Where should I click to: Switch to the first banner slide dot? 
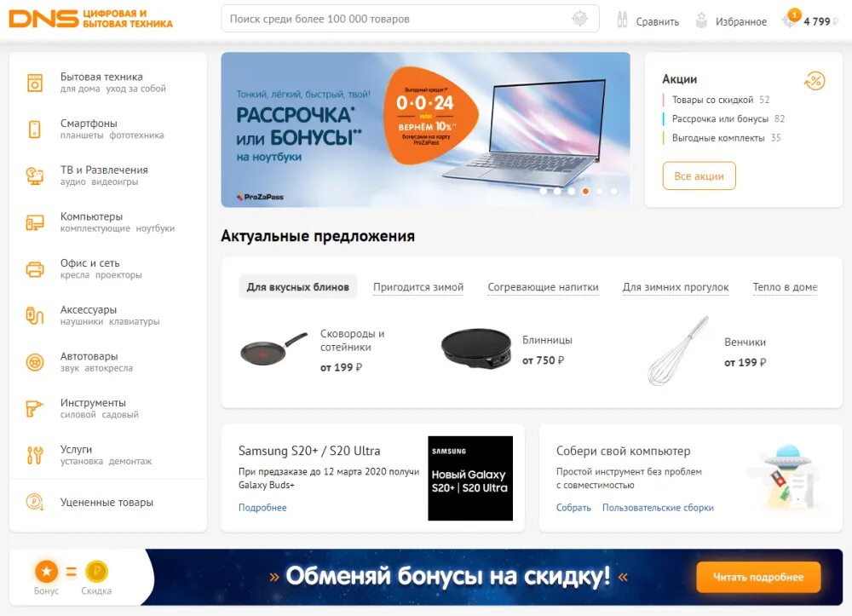(543, 191)
